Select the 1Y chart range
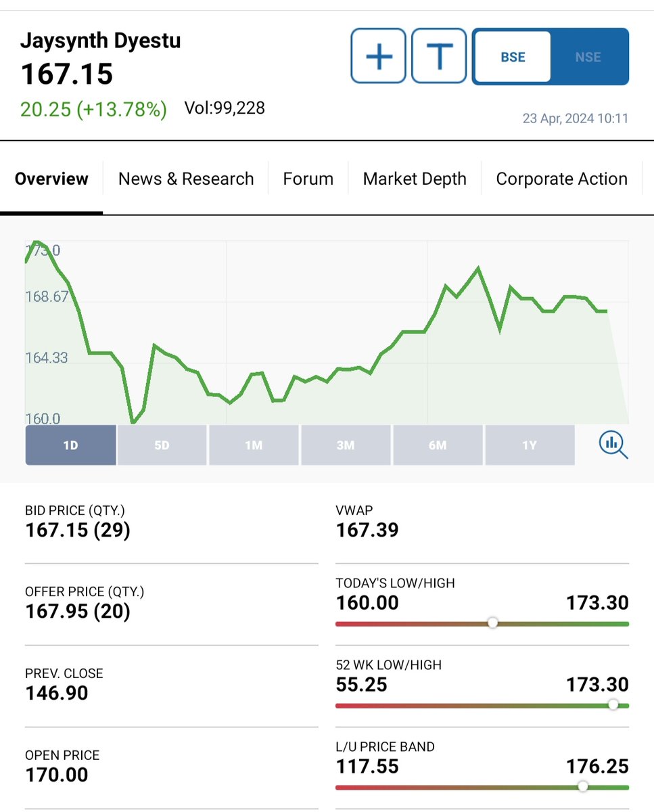This screenshot has width=654, height=812. (530, 445)
